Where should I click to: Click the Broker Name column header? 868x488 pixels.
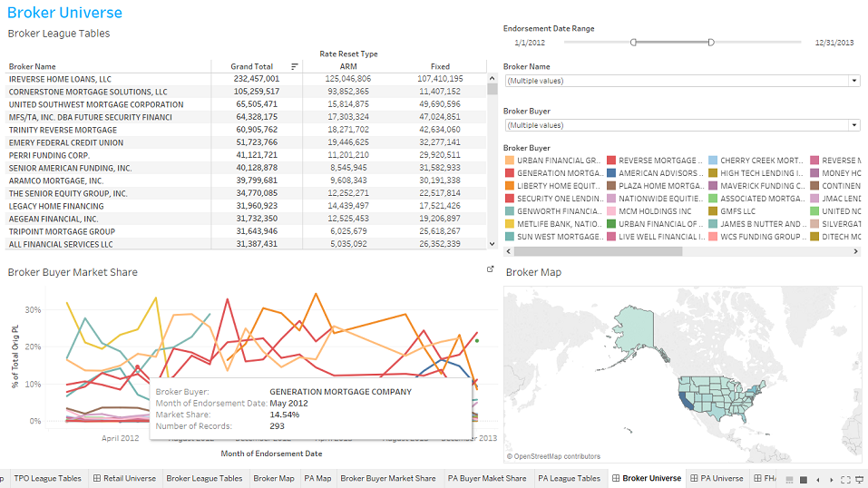(32, 66)
